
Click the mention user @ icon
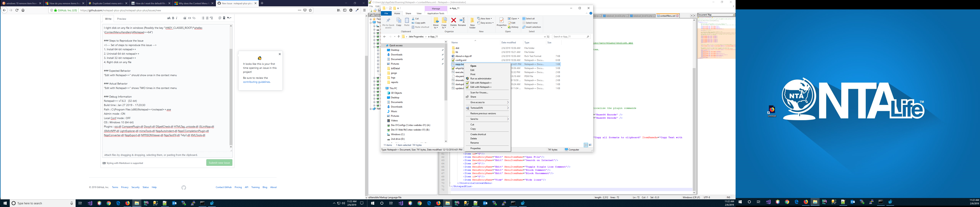coord(220,18)
